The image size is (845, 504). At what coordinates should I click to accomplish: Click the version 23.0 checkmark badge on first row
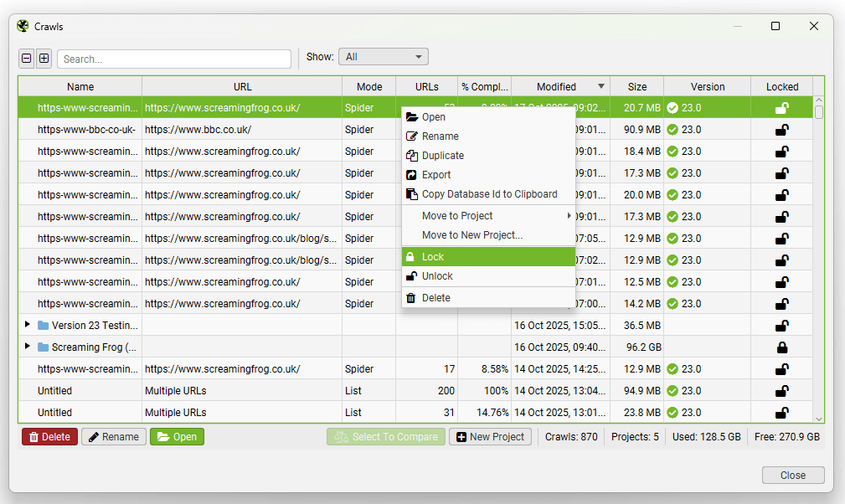(672, 108)
